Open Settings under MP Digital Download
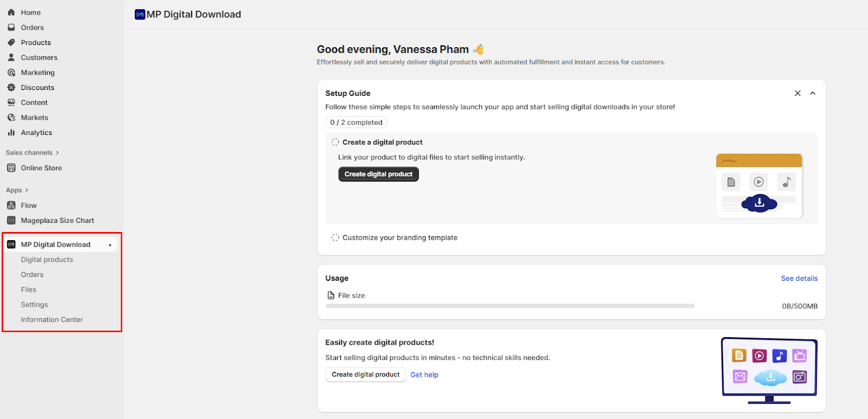The height and width of the screenshot is (419, 868). tap(34, 305)
